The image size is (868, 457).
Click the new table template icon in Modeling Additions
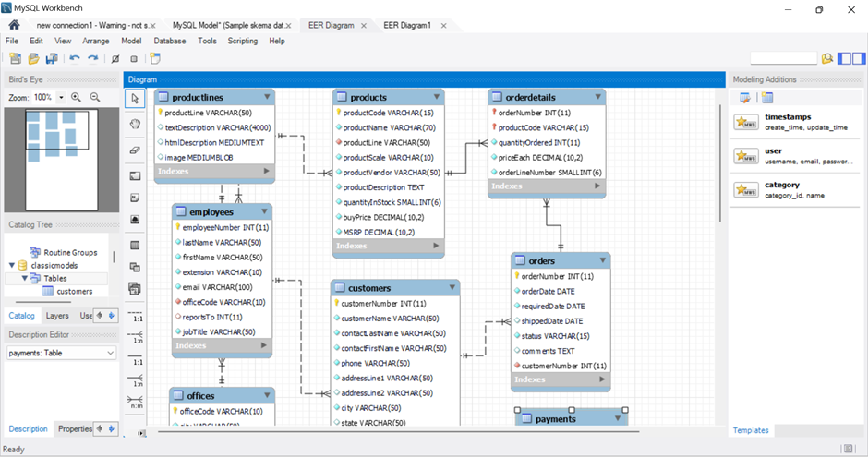point(767,98)
